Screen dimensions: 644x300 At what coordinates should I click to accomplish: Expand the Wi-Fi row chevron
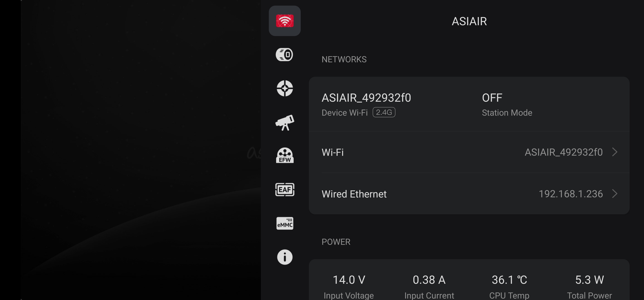point(615,152)
